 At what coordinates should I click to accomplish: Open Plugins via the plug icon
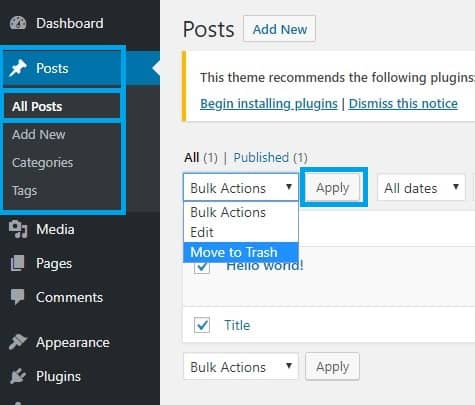tap(18, 376)
